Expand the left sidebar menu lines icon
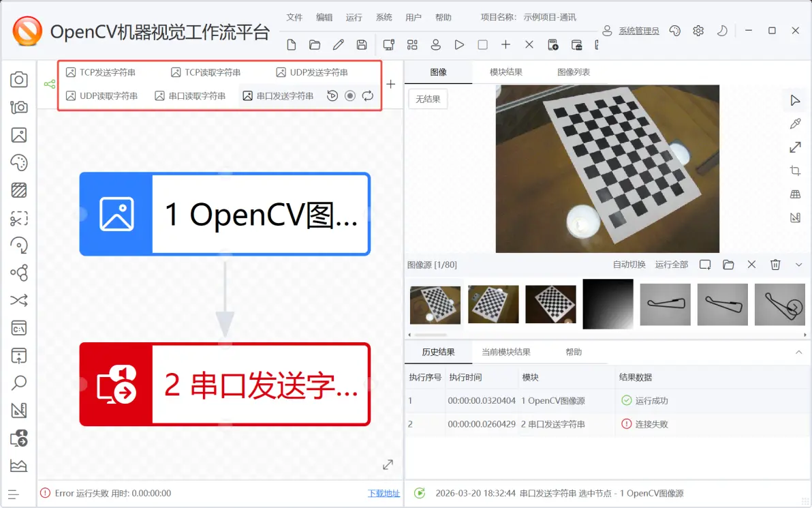 tap(14, 494)
